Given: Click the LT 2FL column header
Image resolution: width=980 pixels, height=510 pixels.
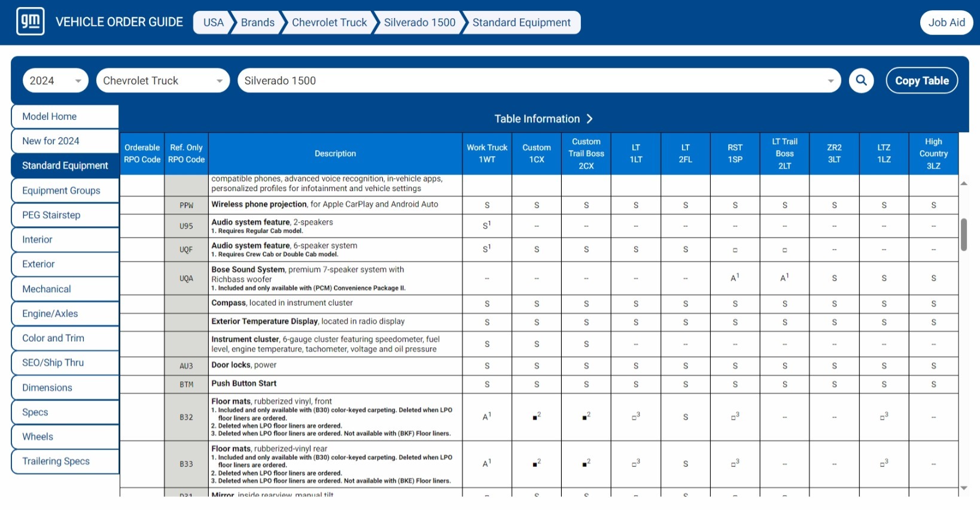Looking at the screenshot, I should pos(686,154).
